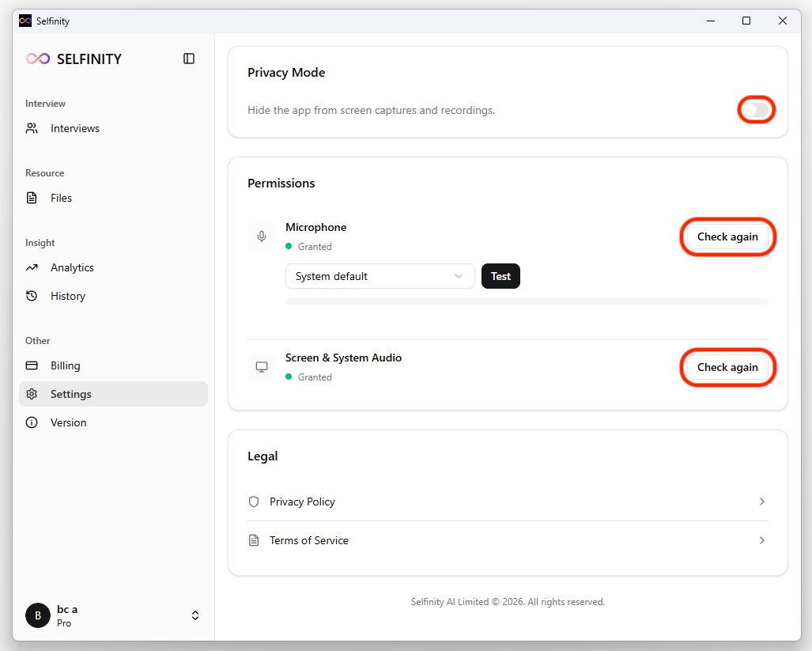Collapse the sidebar with the panel icon
The image size is (812, 651).
click(189, 59)
